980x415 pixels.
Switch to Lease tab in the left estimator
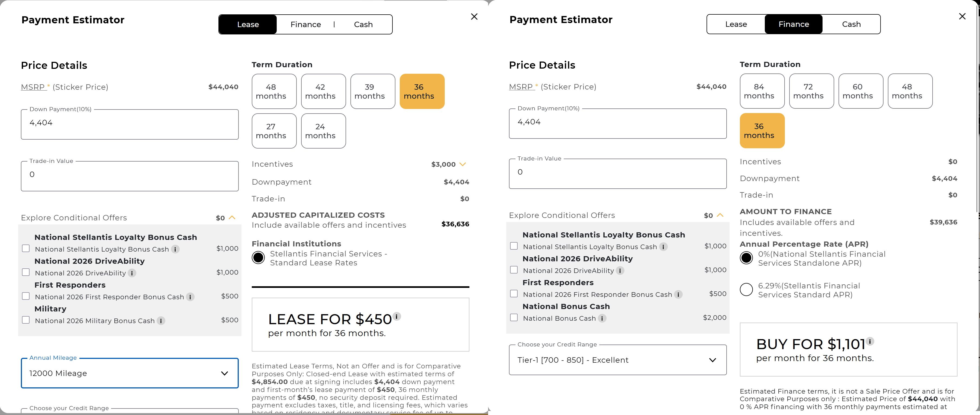point(248,24)
